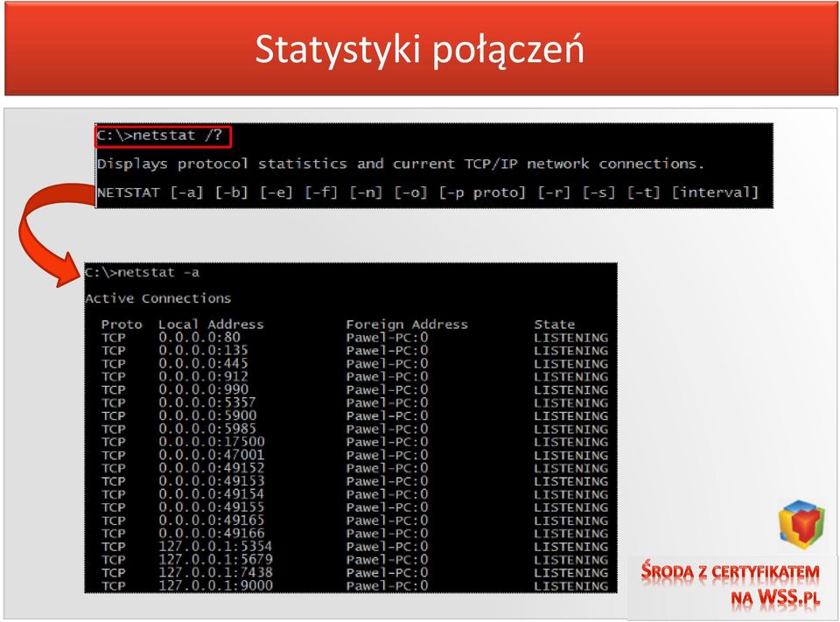Viewport: 840px width, 622px height.
Task: Click Pawel-PC:0 in the 0.0.0.0:17500 row
Action: [x=388, y=442]
